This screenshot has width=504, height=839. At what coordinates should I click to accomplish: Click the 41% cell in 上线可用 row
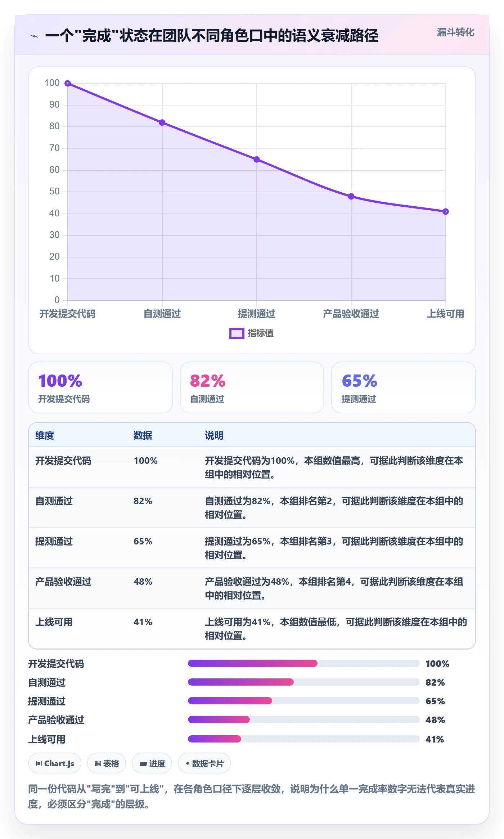(x=143, y=622)
